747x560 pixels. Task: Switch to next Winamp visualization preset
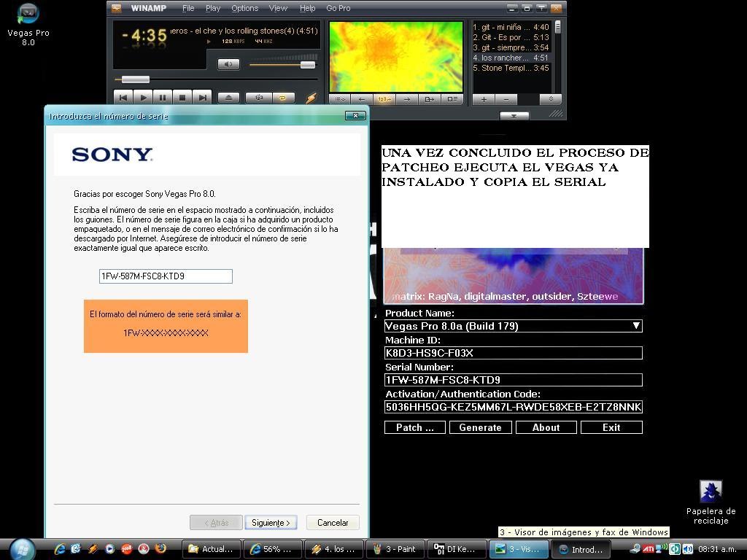click(x=406, y=99)
